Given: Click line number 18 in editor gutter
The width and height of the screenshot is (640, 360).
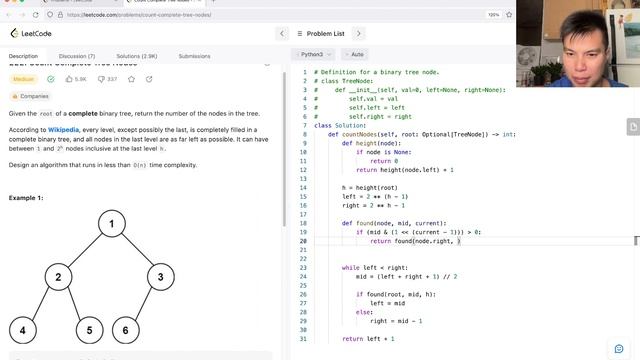Looking at the screenshot, I should (303, 223).
